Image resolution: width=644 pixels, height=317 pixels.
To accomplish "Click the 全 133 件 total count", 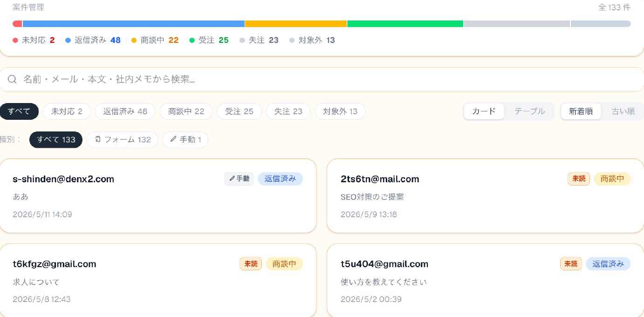I will tap(614, 7).
